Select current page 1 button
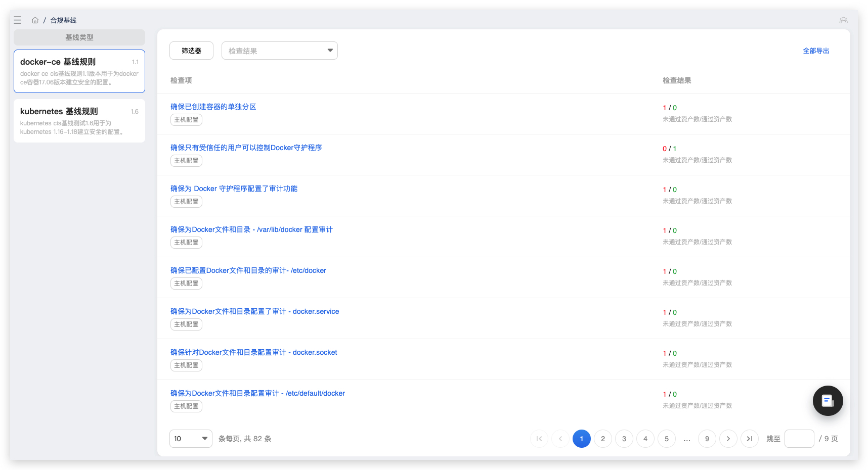This screenshot has width=868, height=470. click(x=582, y=439)
